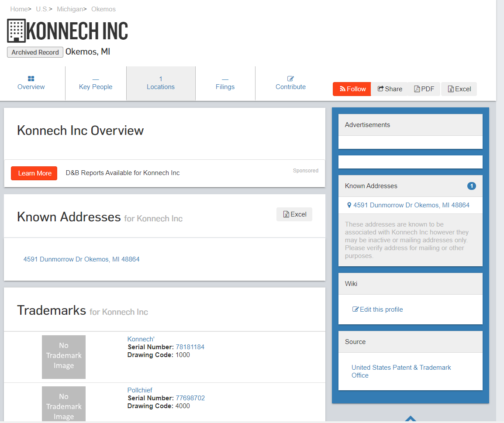The height and width of the screenshot is (423, 504).
Task: Click the Overview grid icon
Action: point(31,79)
